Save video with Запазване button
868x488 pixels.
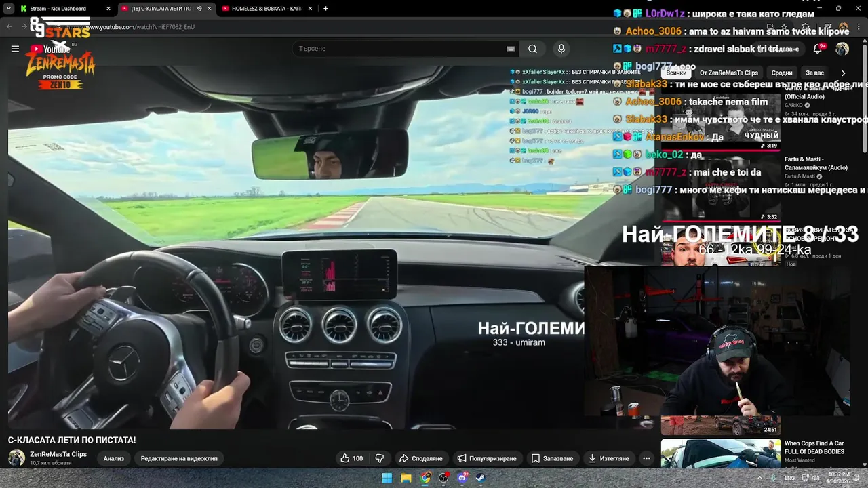point(552,458)
